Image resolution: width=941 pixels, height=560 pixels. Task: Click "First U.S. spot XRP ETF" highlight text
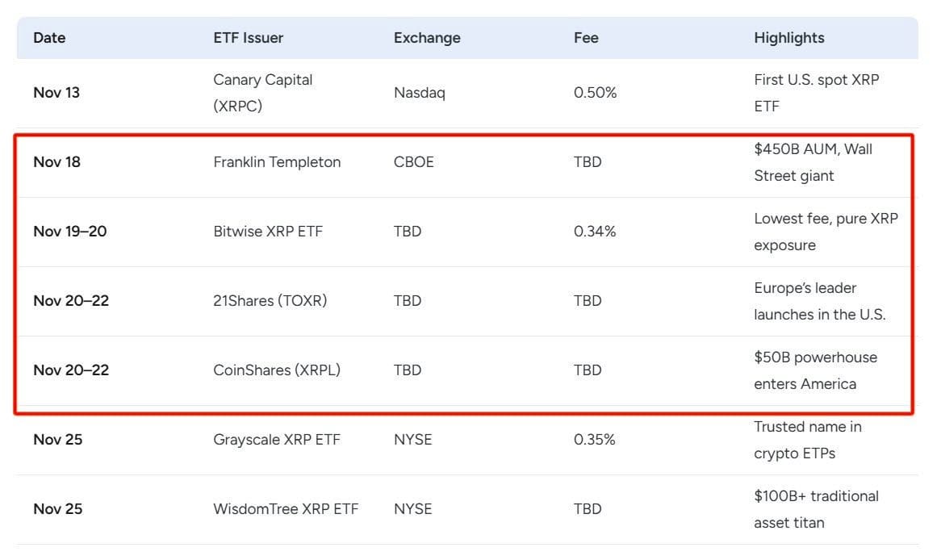click(816, 93)
